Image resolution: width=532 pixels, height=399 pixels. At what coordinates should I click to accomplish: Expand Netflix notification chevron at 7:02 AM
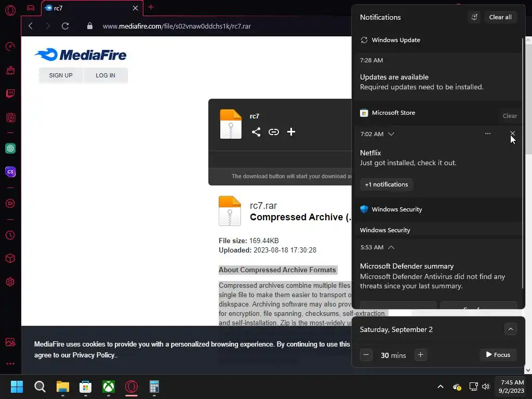tap(391, 134)
